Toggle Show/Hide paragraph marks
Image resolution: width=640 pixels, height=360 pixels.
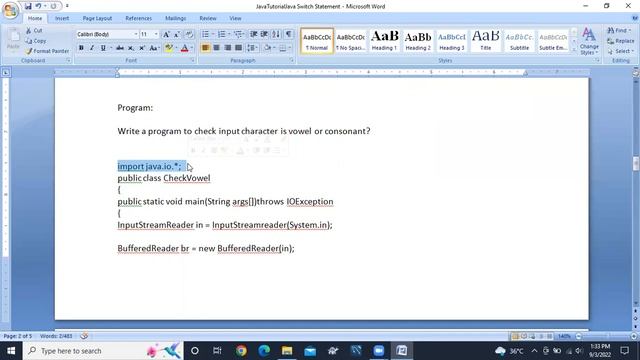289,34
